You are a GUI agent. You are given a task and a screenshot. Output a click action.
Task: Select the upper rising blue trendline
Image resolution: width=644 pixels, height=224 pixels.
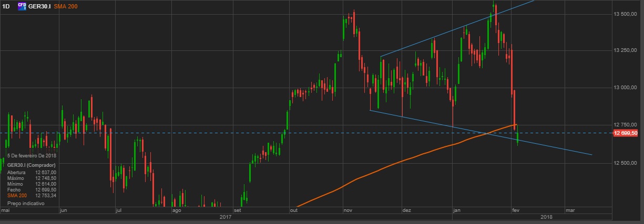457,29
